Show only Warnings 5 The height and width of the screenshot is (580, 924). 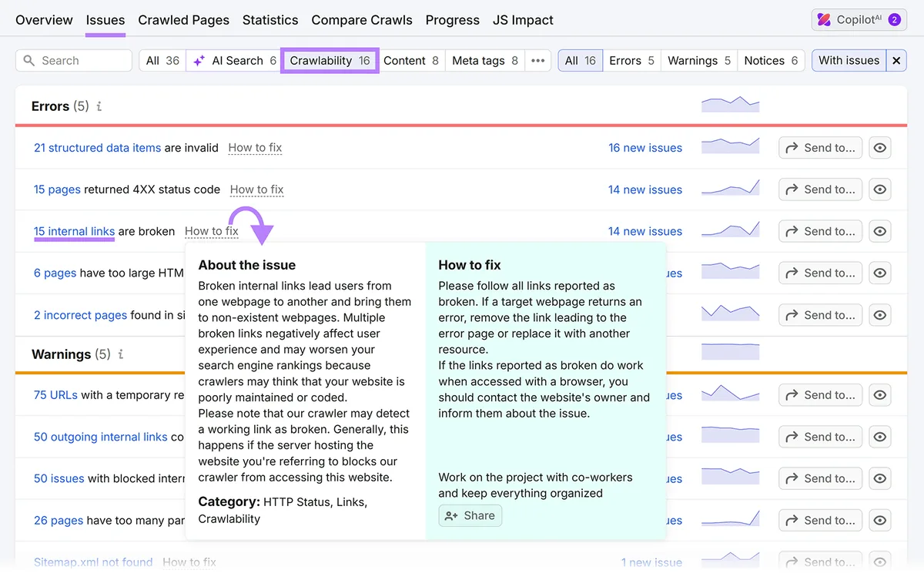699,61
